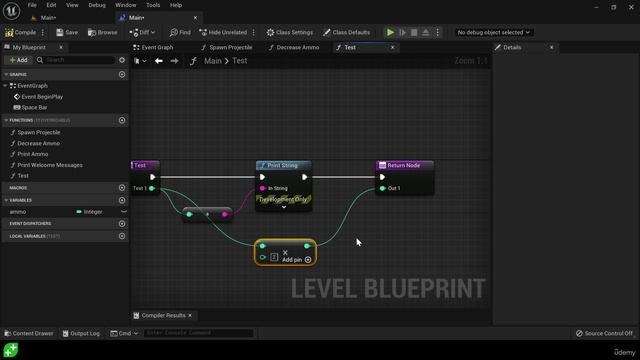Image resolution: width=640 pixels, height=360 pixels.
Task: Click Main in the graph breadcrumb
Action: coord(213,61)
